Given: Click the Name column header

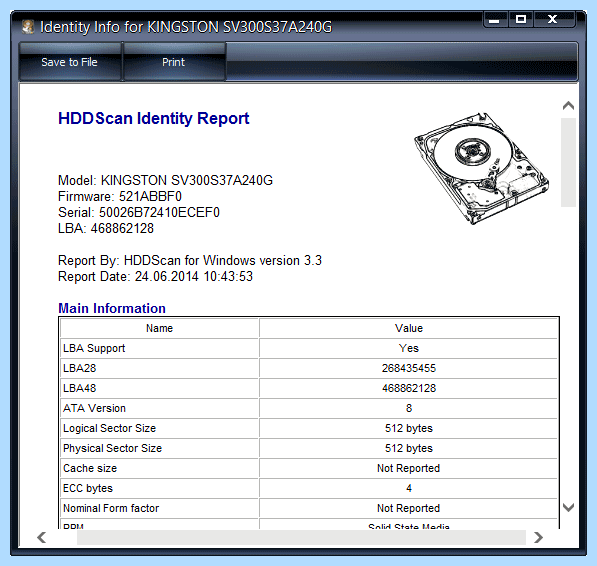Looking at the screenshot, I should click(160, 328).
